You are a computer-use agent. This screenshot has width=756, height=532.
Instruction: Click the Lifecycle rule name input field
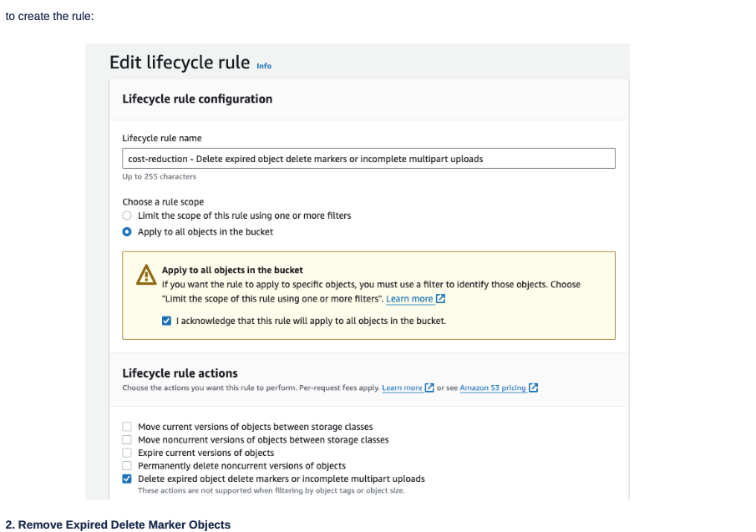(x=368, y=158)
